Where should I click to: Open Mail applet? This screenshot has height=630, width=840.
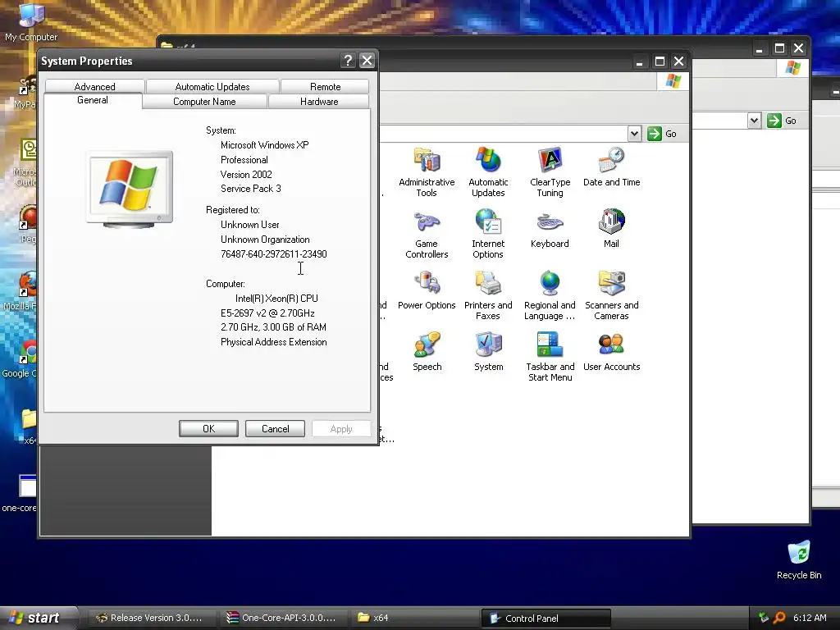(x=611, y=229)
